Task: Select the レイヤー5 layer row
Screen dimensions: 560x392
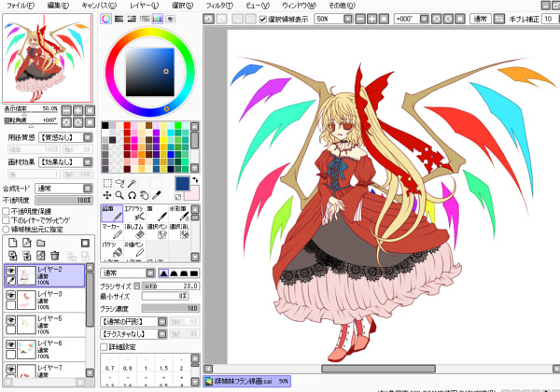Action: (45, 325)
